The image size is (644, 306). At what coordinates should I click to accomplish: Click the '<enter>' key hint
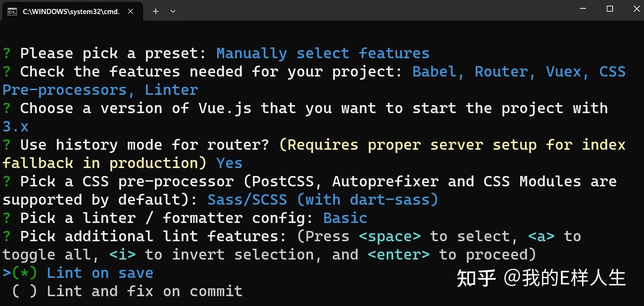click(x=399, y=254)
